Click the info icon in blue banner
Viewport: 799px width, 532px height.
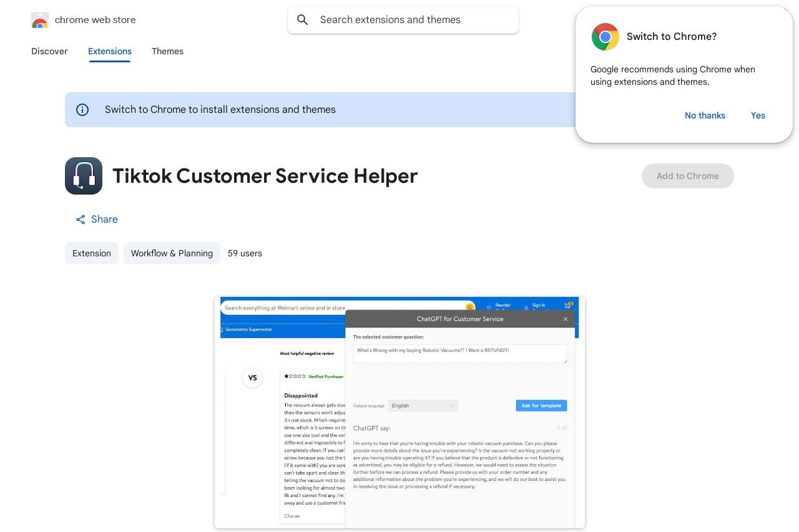pos(82,110)
